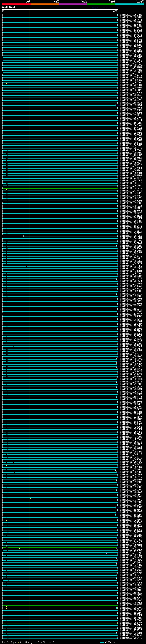146x644 pixels.
Task: Select the UniRef100_C5YYH3 label
Action: (x=131, y=87)
